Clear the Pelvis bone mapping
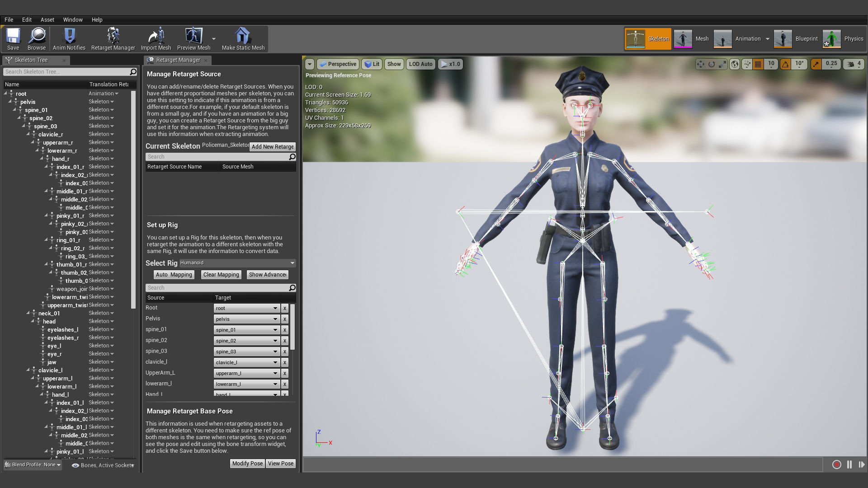The image size is (868, 488). [285, 319]
